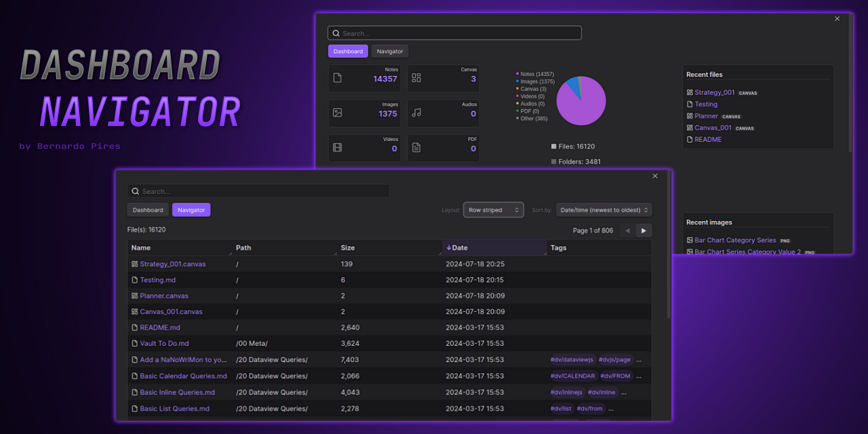Click the Images counter picture icon
This screenshot has height=434, width=868.
point(338,113)
